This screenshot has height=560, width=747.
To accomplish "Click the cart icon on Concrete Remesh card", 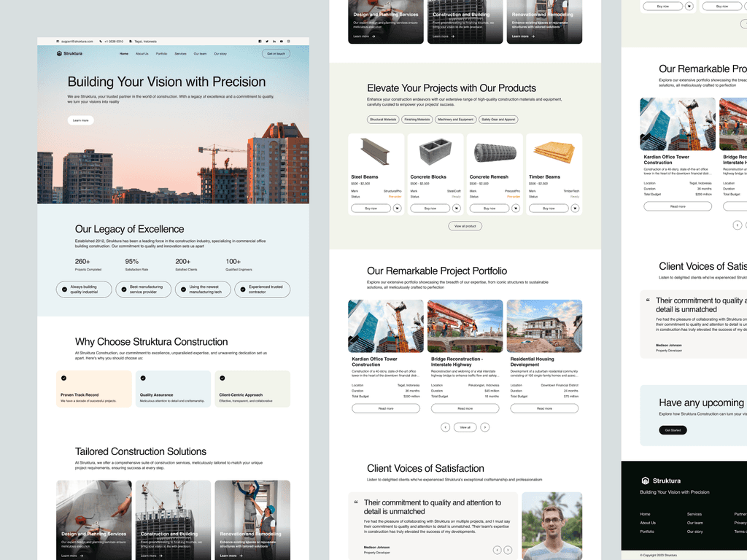I will coord(516,208).
